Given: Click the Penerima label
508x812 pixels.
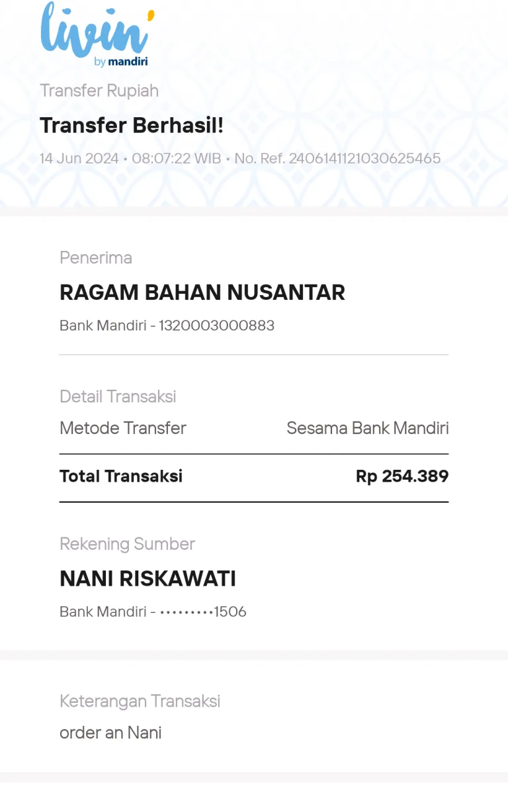Looking at the screenshot, I should click(x=96, y=257).
